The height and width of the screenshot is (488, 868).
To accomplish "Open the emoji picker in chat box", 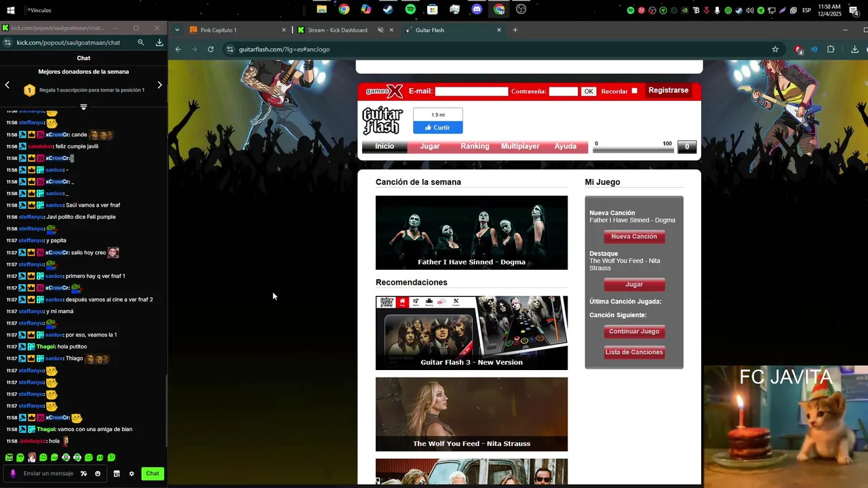I will [98, 474].
